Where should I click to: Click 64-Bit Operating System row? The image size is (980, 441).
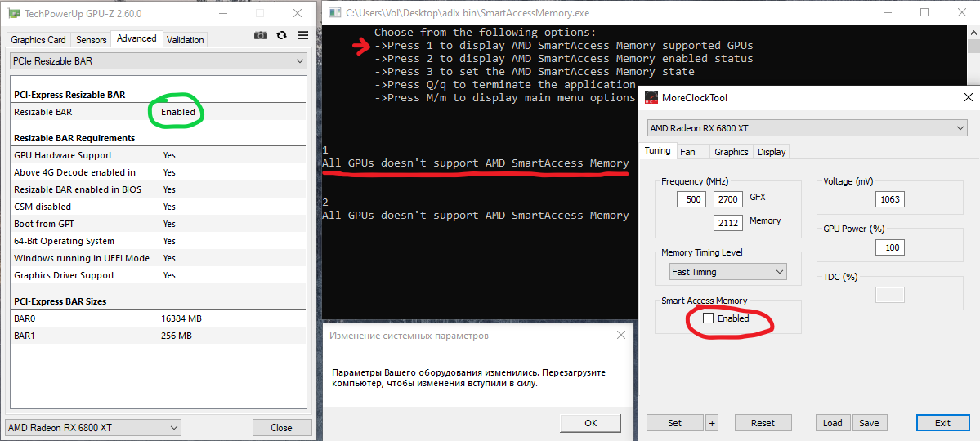tap(159, 241)
